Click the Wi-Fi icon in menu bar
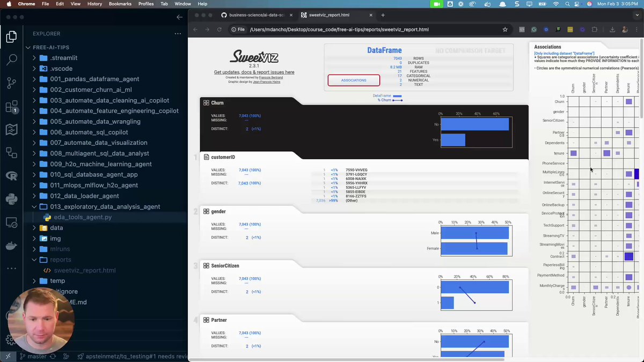 556,4
